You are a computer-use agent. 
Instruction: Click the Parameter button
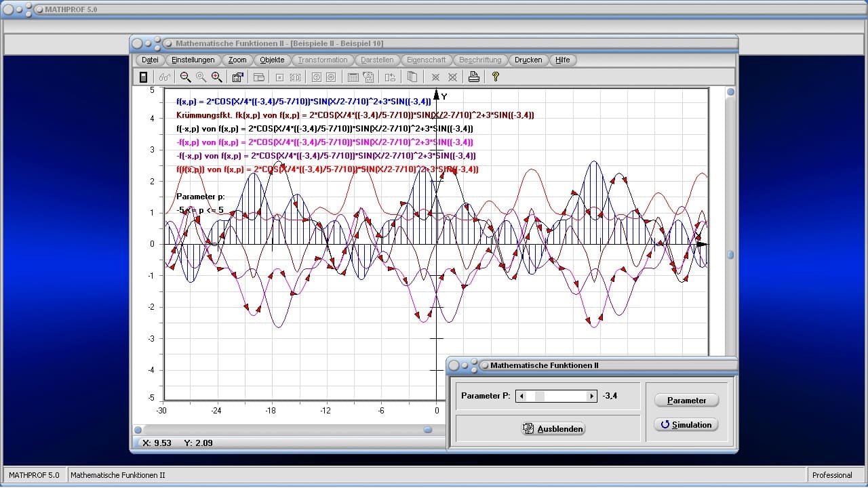click(x=686, y=401)
